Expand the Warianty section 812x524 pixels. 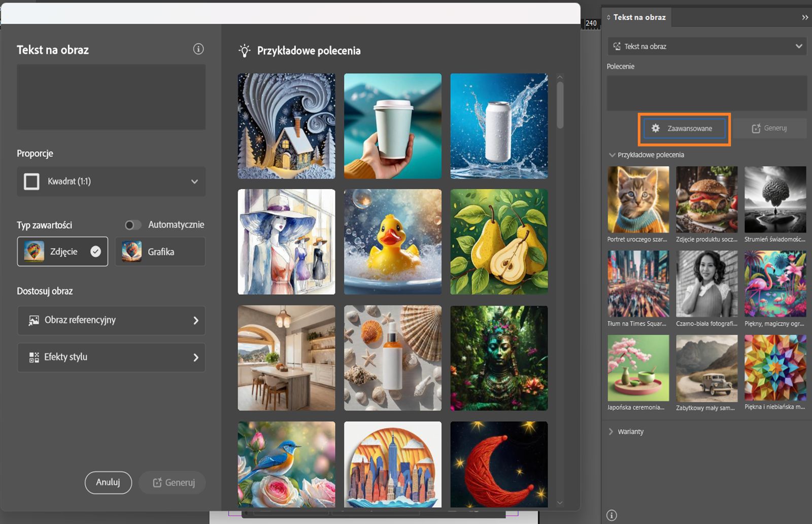coord(611,432)
